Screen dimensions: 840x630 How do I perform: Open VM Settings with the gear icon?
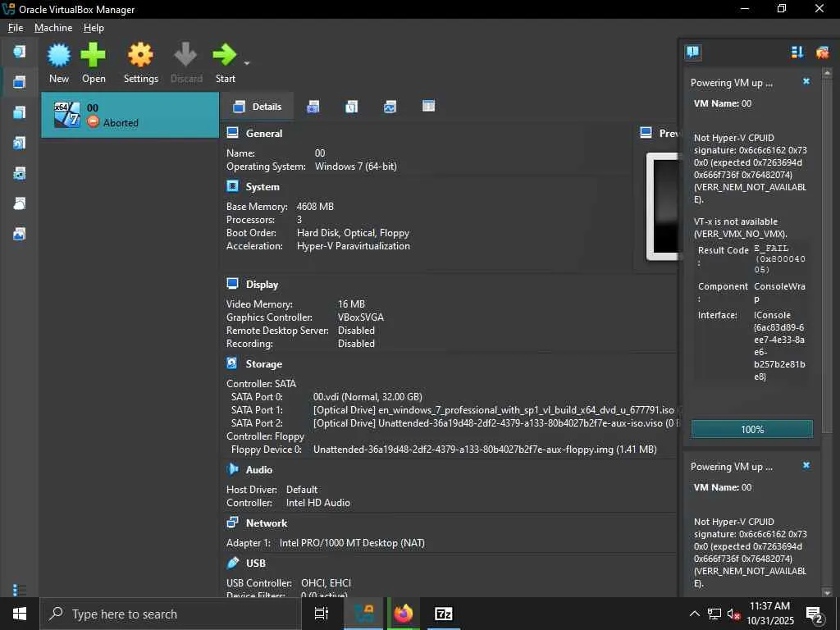click(x=141, y=63)
